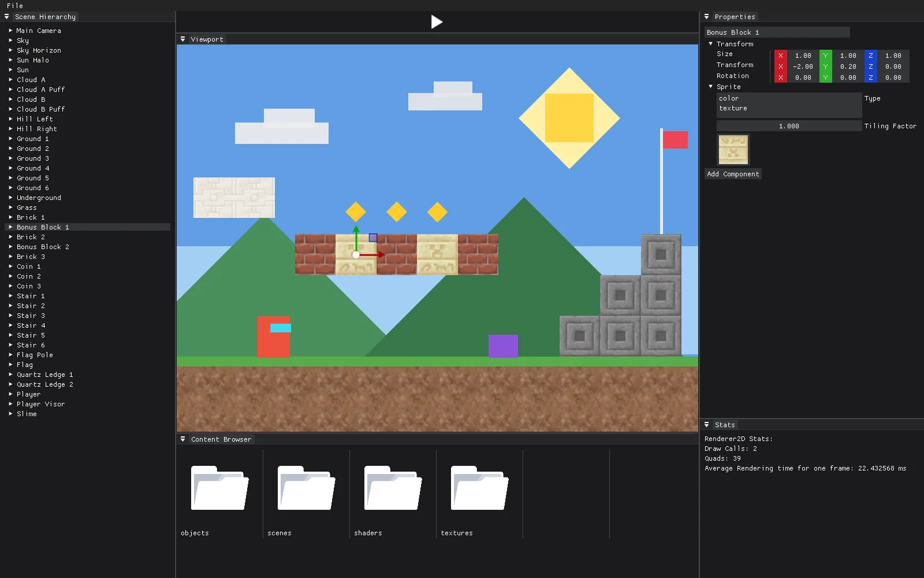Image resolution: width=924 pixels, height=578 pixels.
Task: Collapse the Properties panel arrow
Action: coord(706,17)
